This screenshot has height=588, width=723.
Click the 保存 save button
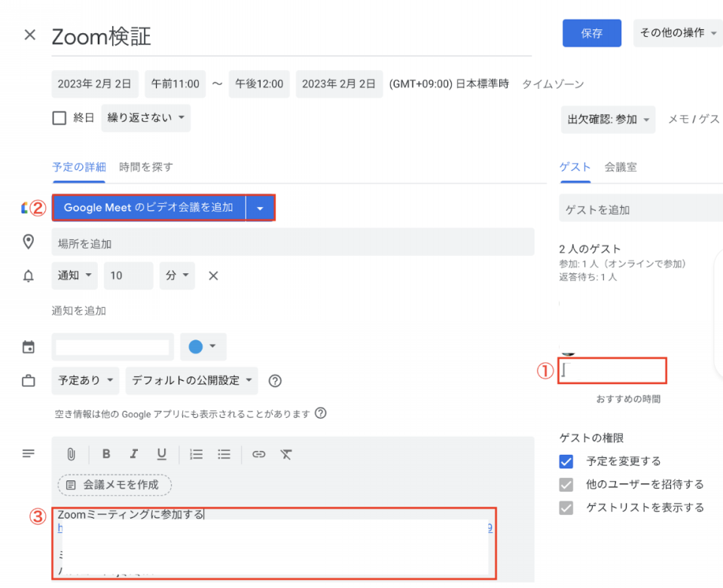592,32
